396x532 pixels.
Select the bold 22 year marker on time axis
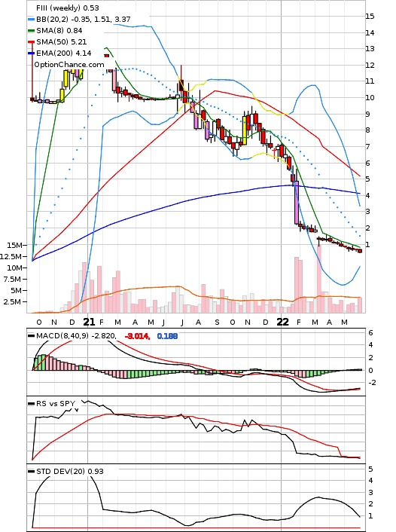pyautogui.click(x=283, y=322)
